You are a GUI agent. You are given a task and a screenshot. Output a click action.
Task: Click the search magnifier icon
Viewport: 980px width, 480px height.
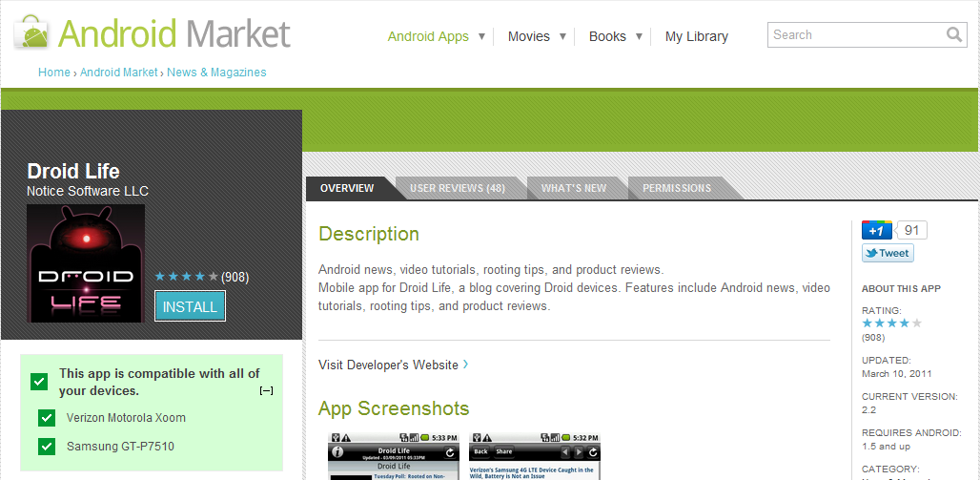point(954,35)
